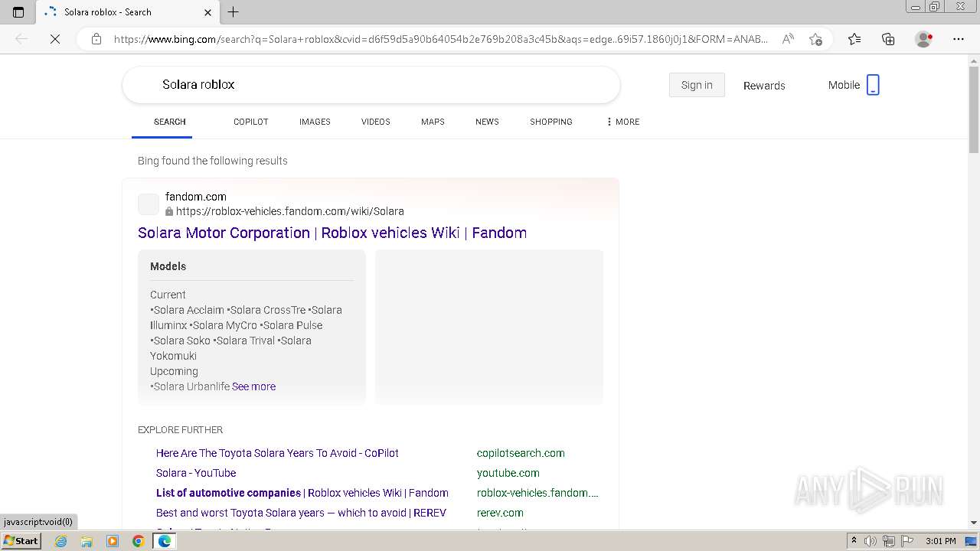The image size is (980, 551).
Task: View site information lock icon
Action: [x=96, y=39]
